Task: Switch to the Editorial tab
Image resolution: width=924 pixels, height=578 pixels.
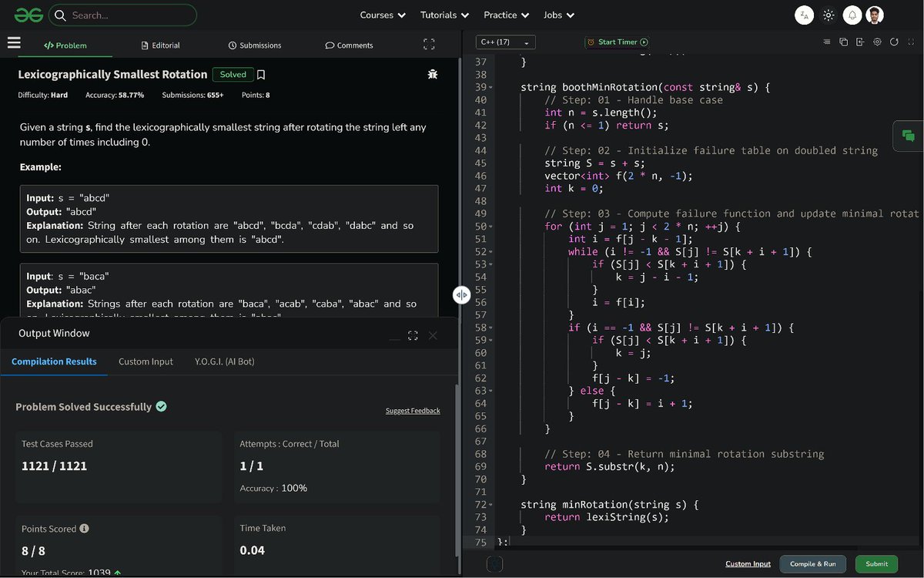Action: 160,45
